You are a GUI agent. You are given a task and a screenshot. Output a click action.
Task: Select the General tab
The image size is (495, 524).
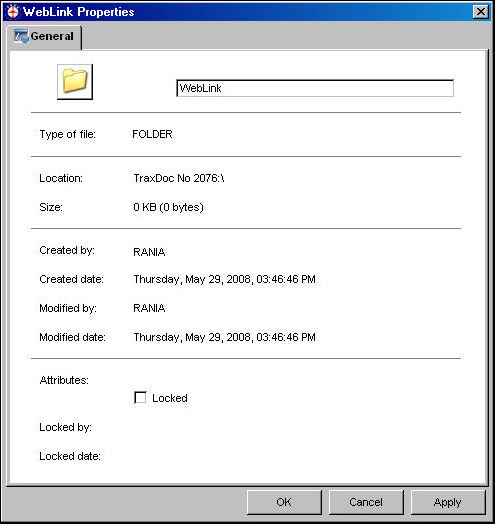44,36
